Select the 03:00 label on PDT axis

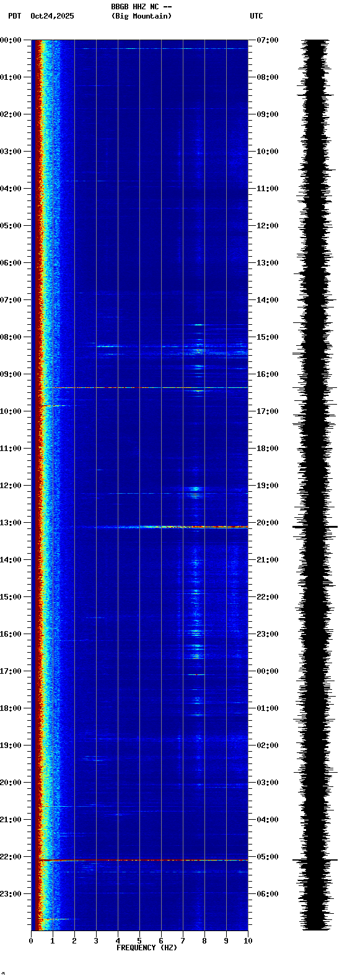coord(11,152)
